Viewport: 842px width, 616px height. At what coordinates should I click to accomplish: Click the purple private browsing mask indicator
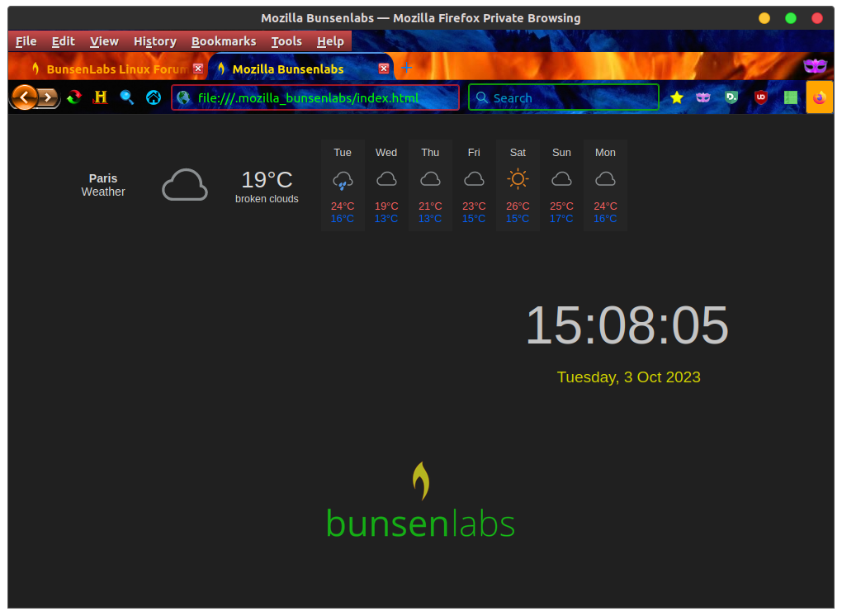(x=815, y=66)
